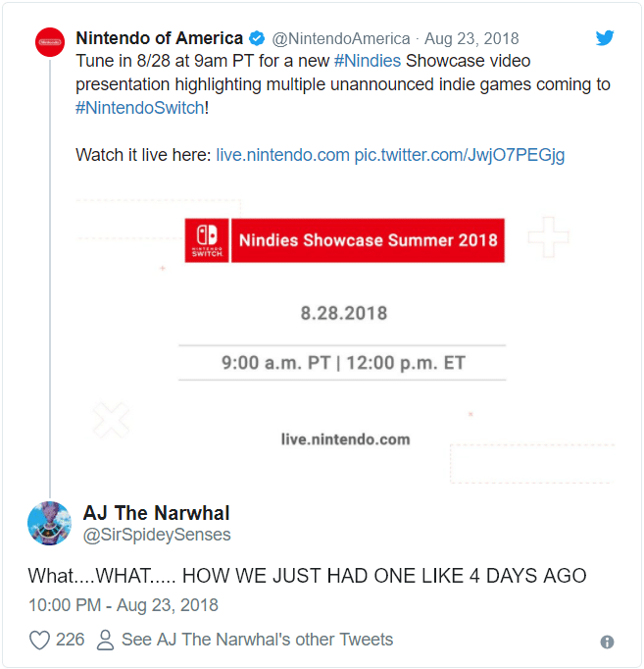The height and width of the screenshot is (669, 644).
Task: Click the @NintendoAmerica handle
Action: (340, 39)
